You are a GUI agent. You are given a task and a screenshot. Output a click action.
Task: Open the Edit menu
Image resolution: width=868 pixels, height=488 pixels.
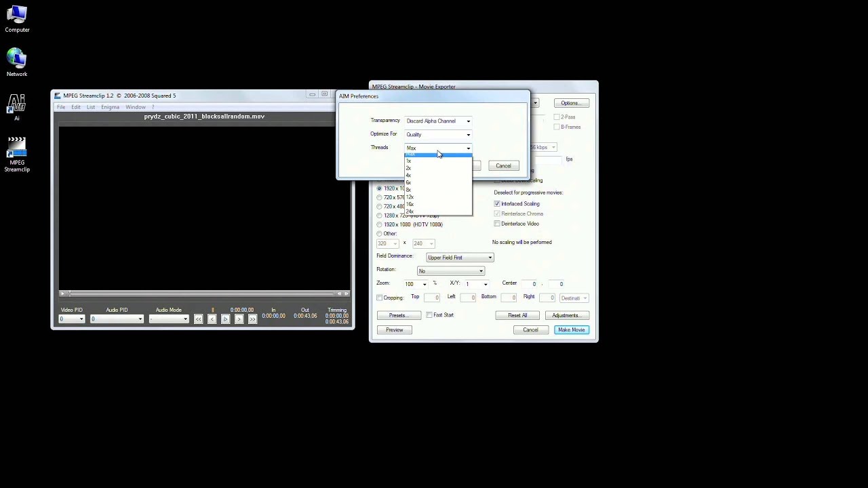pos(76,107)
